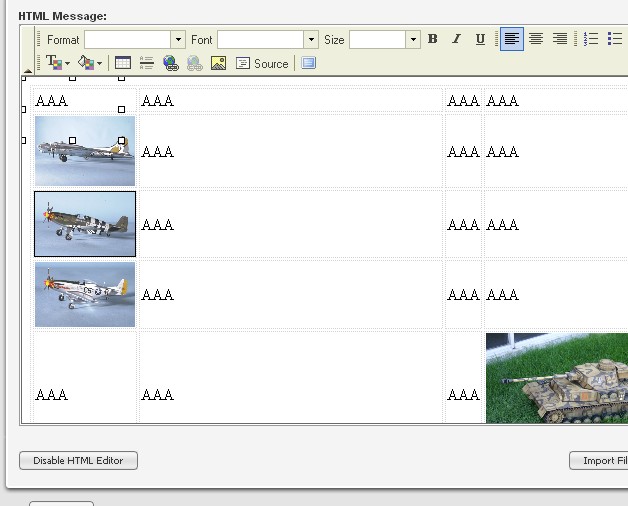628x506 pixels.
Task: Insert a hyperlink
Action: click(171, 63)
